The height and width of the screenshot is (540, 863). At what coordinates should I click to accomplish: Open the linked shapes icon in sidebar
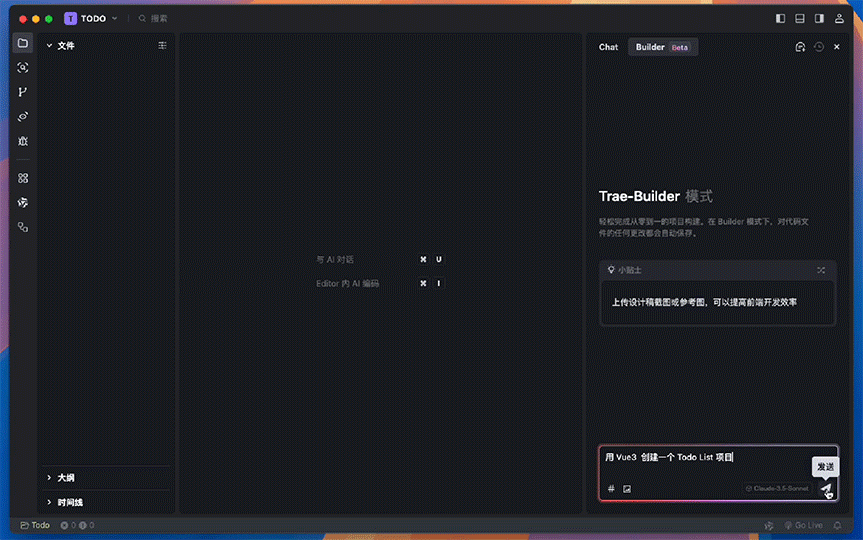(x=23, y=227)
